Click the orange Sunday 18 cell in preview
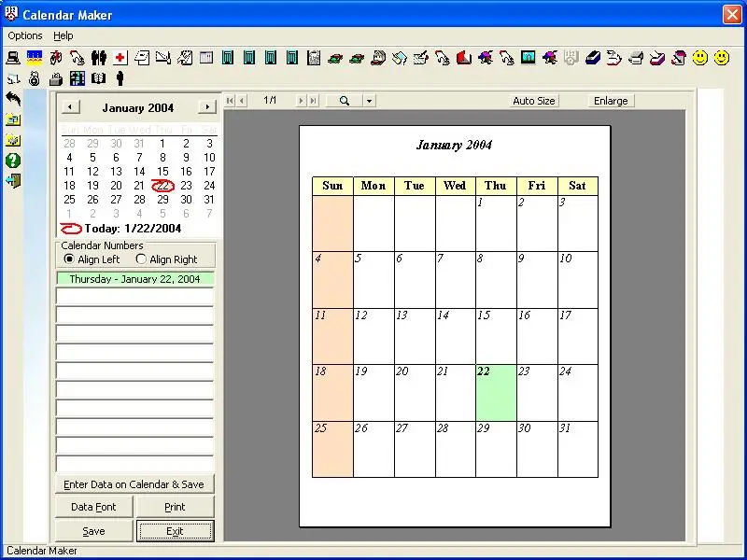This screenshot has height=560, width=747. [332, 393]
